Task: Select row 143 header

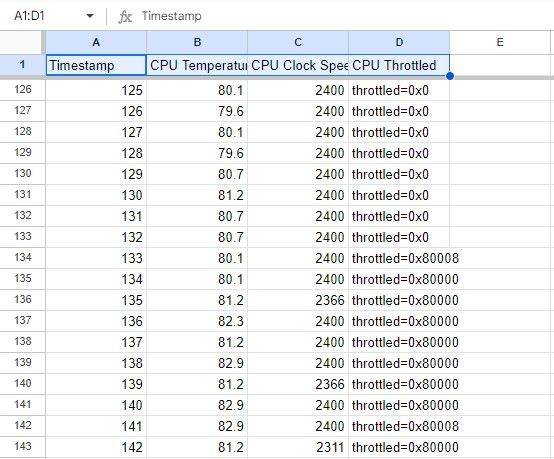Action: 23,447
